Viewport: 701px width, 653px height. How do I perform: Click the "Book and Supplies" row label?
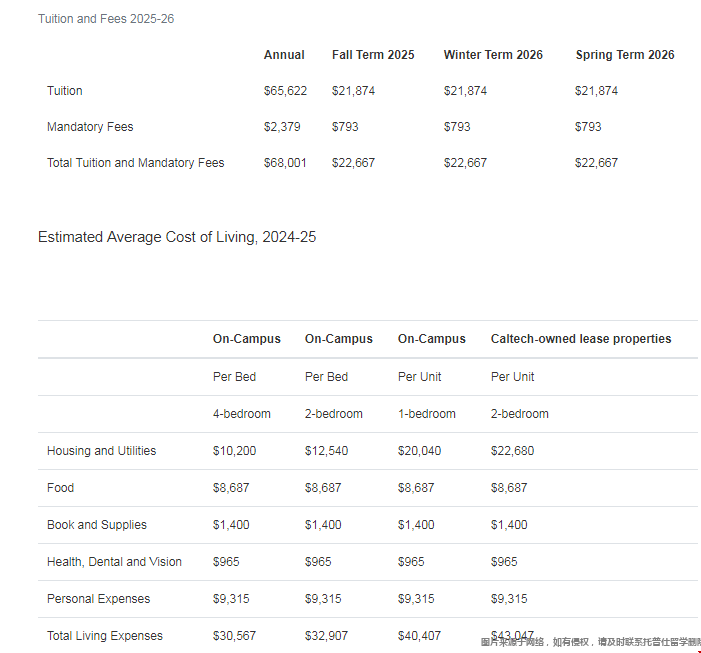coord(97,525)
